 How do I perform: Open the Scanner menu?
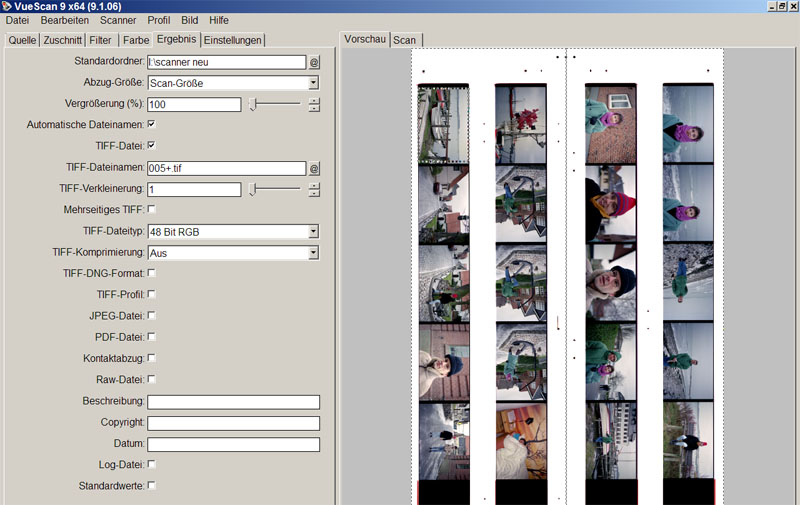coord(118,20)
